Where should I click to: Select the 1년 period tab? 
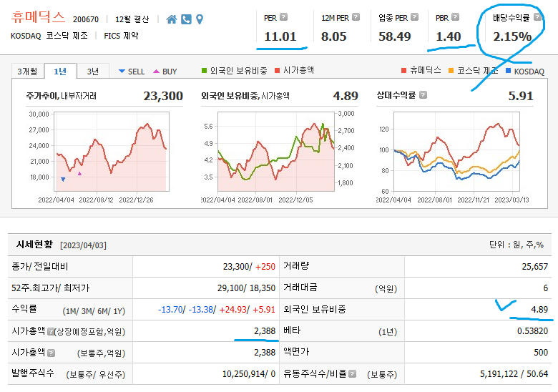click(x=60, y=71)
